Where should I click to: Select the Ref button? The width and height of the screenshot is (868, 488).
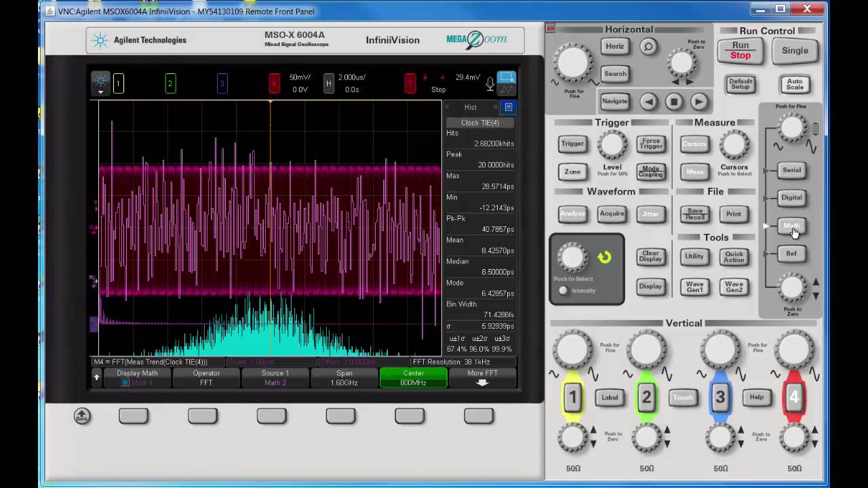[x=791, y=253]
